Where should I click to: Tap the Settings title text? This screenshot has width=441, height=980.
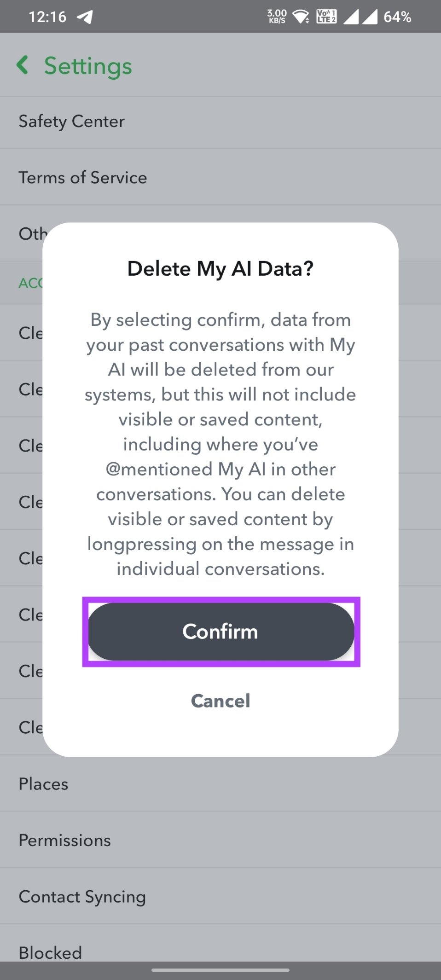pos(87,66)
